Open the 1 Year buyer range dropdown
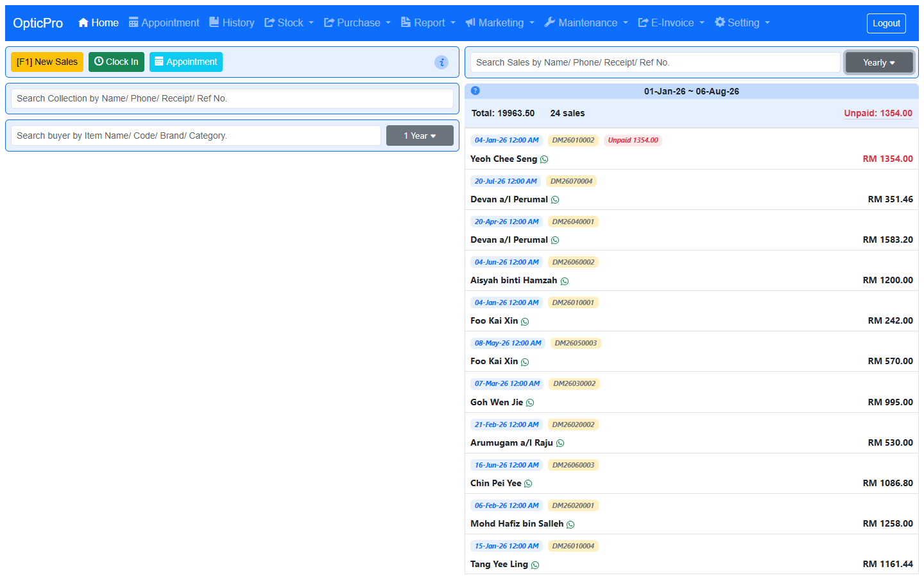 (x=420, y=136)
